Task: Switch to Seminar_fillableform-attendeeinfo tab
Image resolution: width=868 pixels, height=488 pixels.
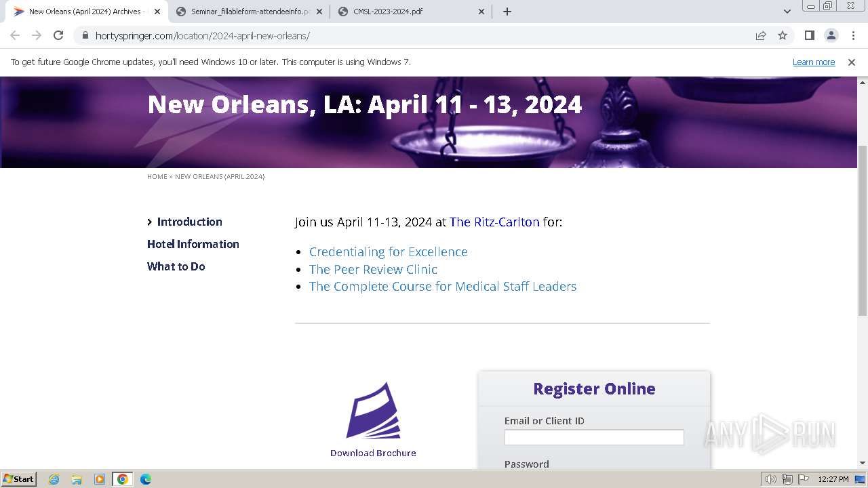Action: pos(248,12)
